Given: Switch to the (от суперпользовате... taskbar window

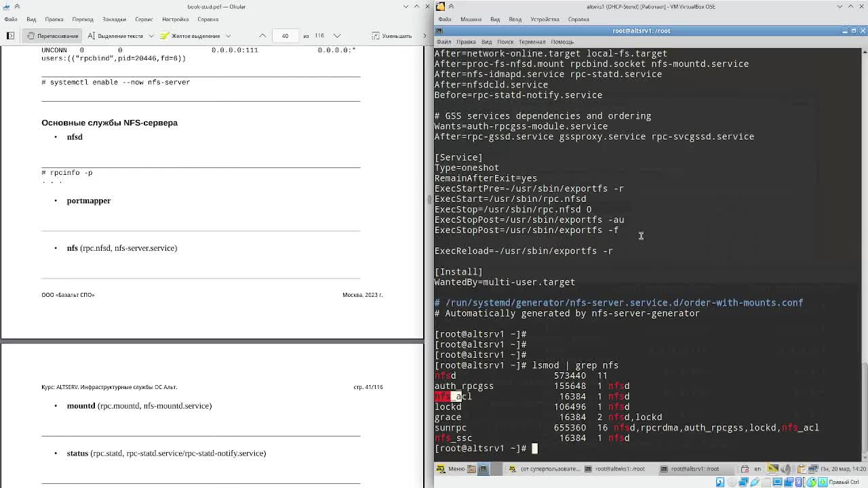Looking at the screenshot, I should 545,468.
